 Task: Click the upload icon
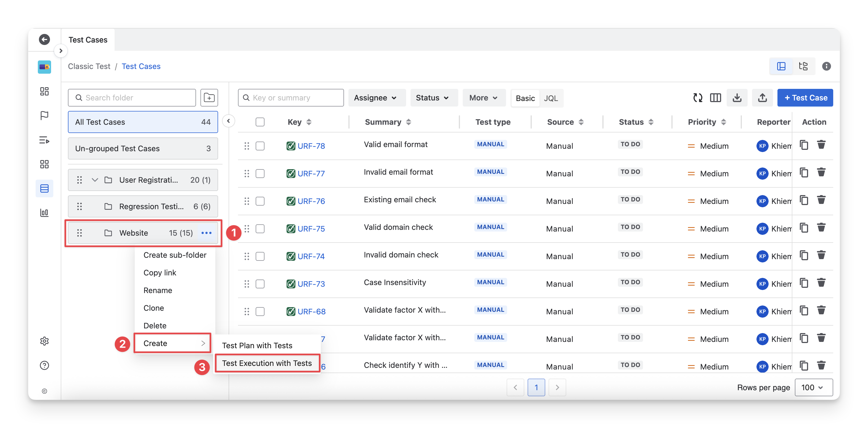pyautogui.click(x=762, y=98)
